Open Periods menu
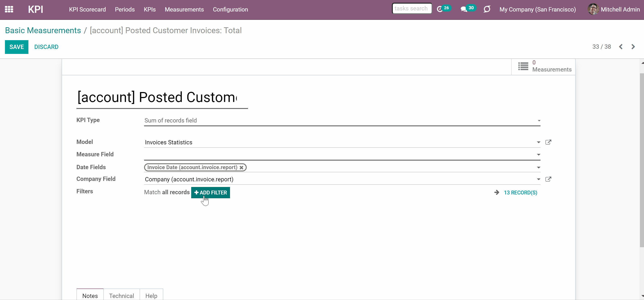This screenshot has width=644, height=300. 125,9
